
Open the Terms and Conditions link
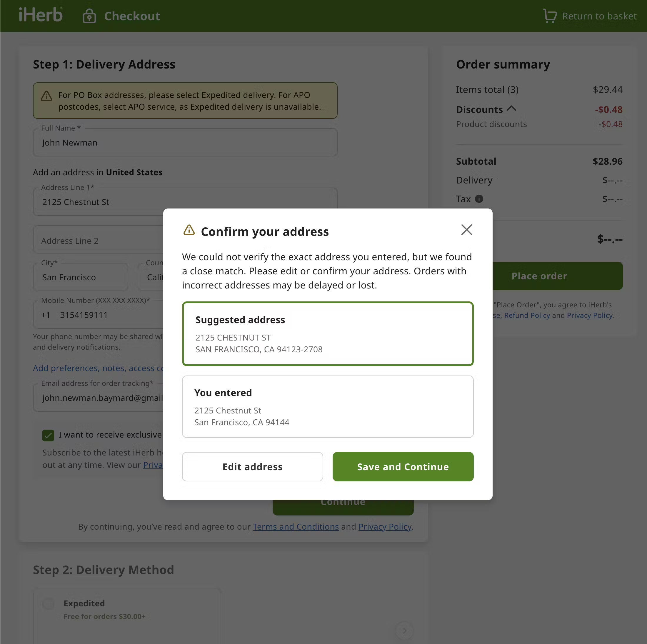295,526
